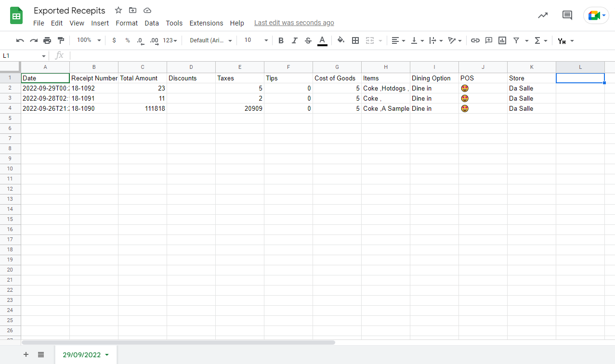
Task: Create a filter with the funnel icon
Action: click(515, 40)
